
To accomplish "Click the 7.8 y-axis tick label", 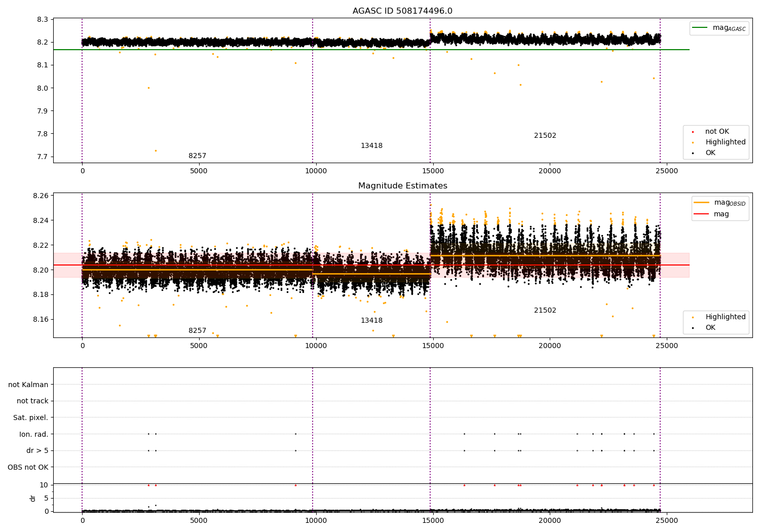I will pos(43,134).
